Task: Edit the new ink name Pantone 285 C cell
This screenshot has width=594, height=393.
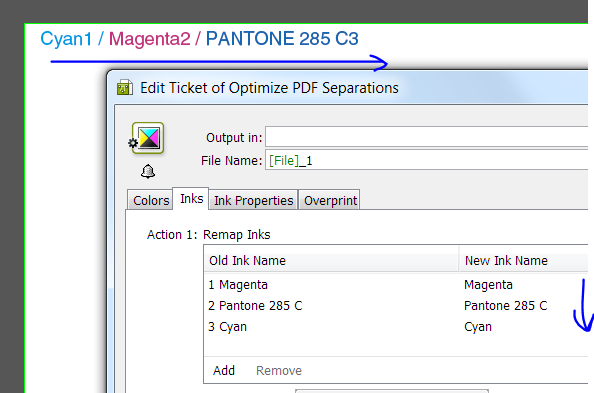Action: coord(505,305)
